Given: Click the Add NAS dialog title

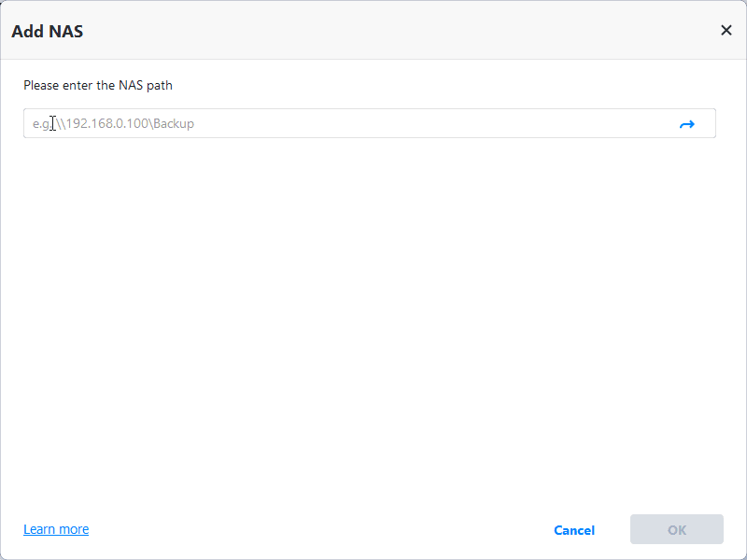Looking at the screenshot, I should click(x=48, y=31).
